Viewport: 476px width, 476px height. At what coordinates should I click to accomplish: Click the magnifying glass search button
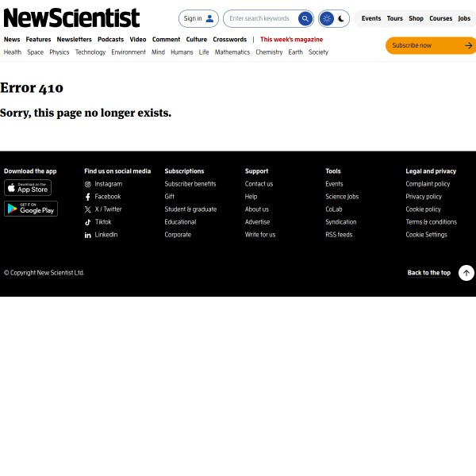(305, 18)
